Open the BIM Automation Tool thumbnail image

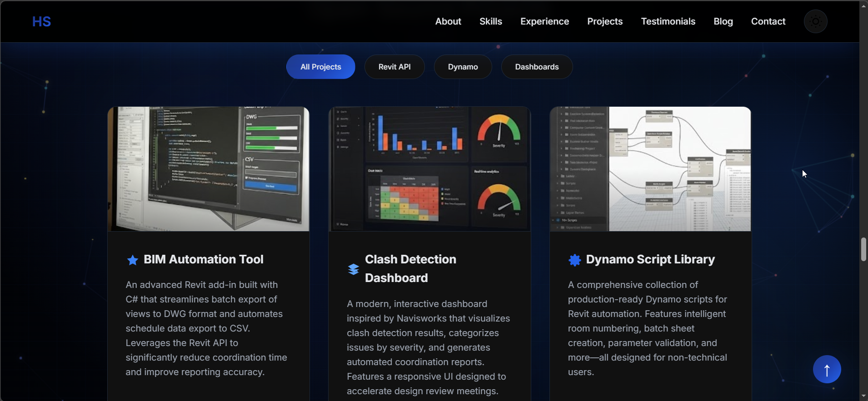pos(208,169)
